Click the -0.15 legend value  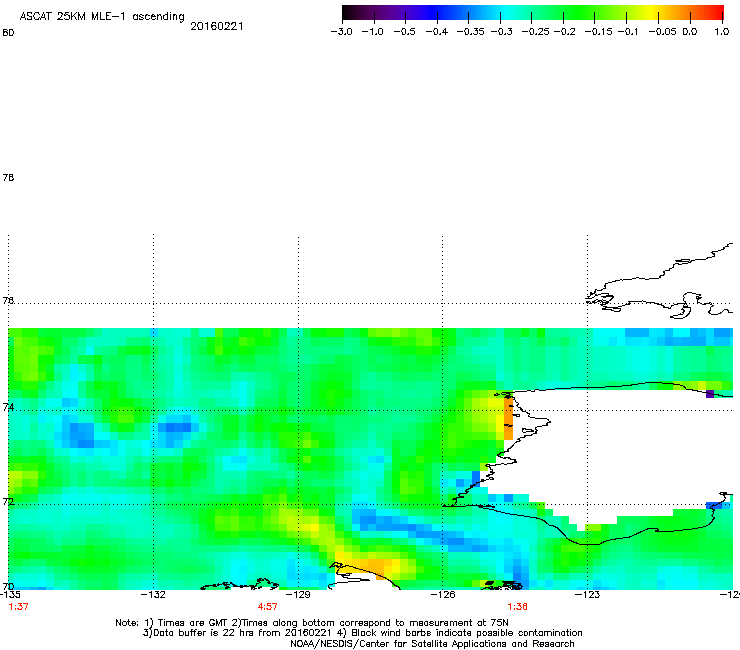coord(599,32)
